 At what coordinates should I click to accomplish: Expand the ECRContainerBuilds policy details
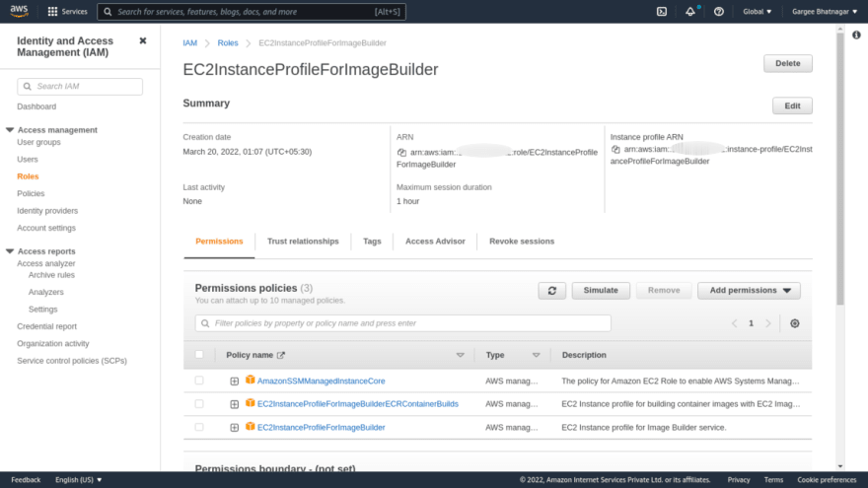[x=234, y=404]
